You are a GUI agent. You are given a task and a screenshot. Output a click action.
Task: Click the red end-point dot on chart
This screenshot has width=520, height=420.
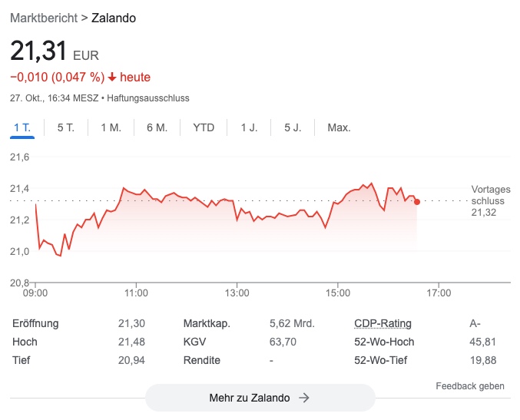click(x=417, y=202)
